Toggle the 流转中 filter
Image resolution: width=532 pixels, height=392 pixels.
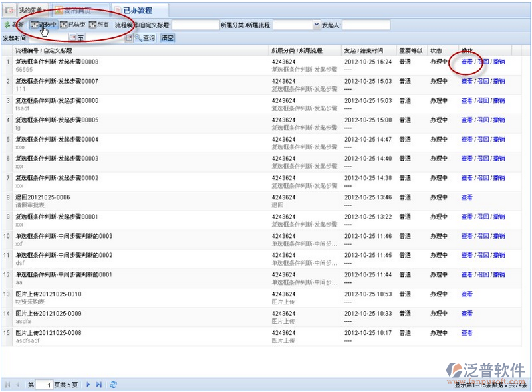(44, 25)
